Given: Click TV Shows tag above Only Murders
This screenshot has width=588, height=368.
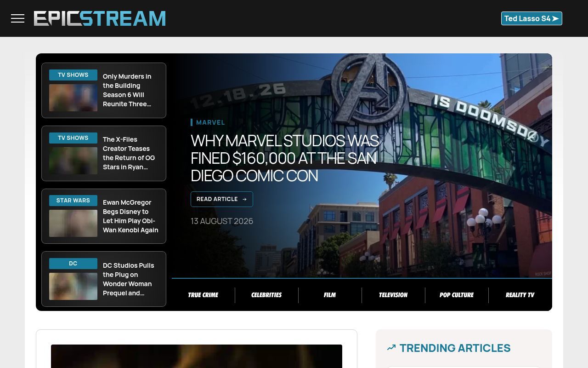Looking at the screenshot, I should [x=73, y=75].
